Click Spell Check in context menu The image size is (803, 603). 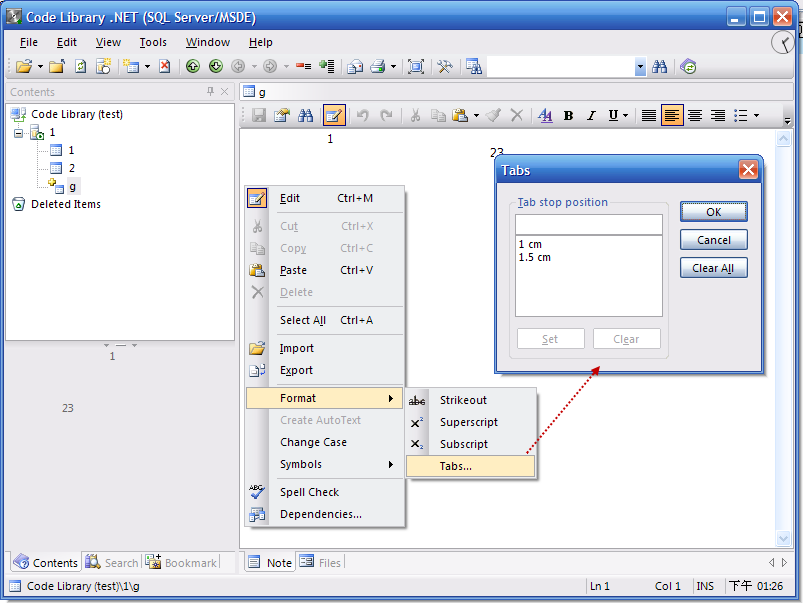point(326,492)
